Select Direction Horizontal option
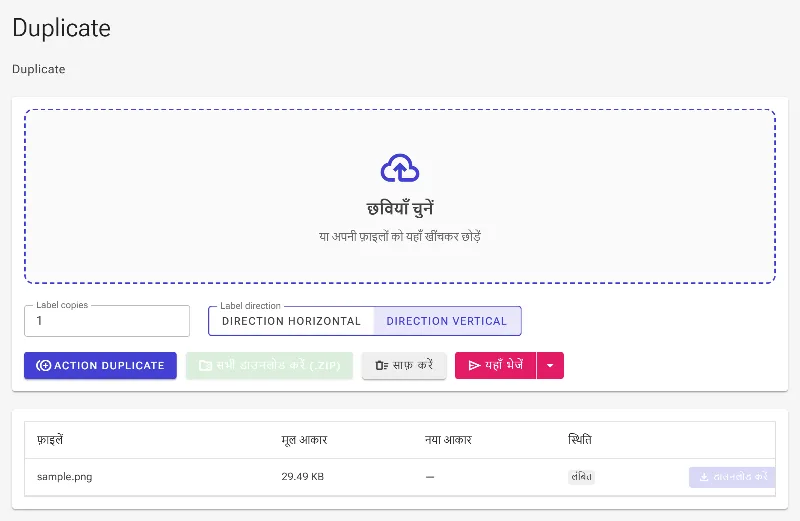Viewport: 800px width, 521px height. click(x=291, y=321)
